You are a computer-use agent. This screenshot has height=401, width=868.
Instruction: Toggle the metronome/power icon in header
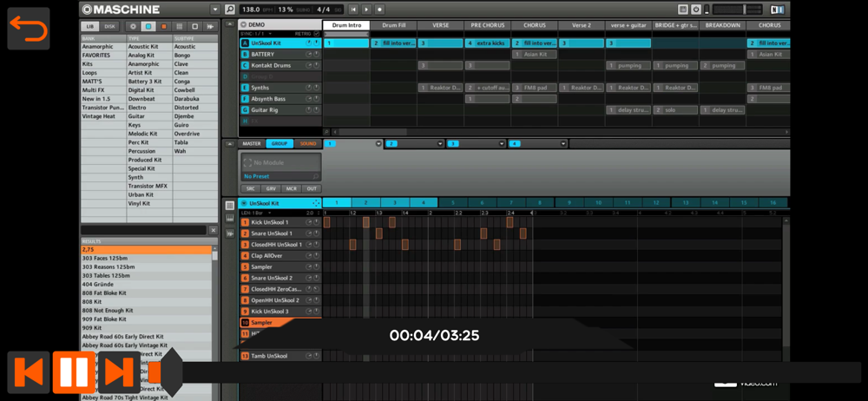pos(696,10)
